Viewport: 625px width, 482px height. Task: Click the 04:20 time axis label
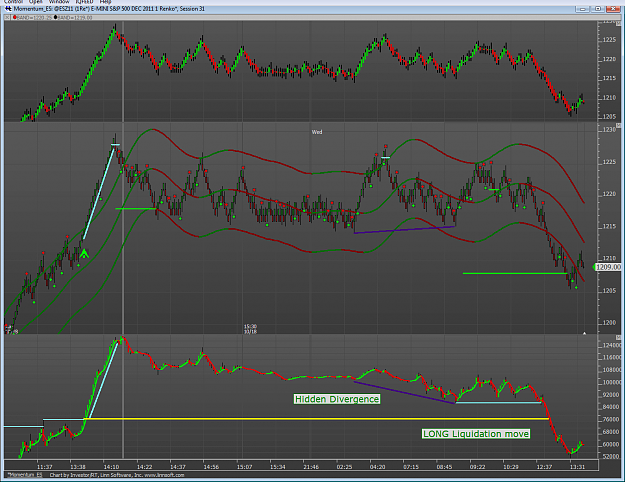pyautogui.click(x=377, y=467)
